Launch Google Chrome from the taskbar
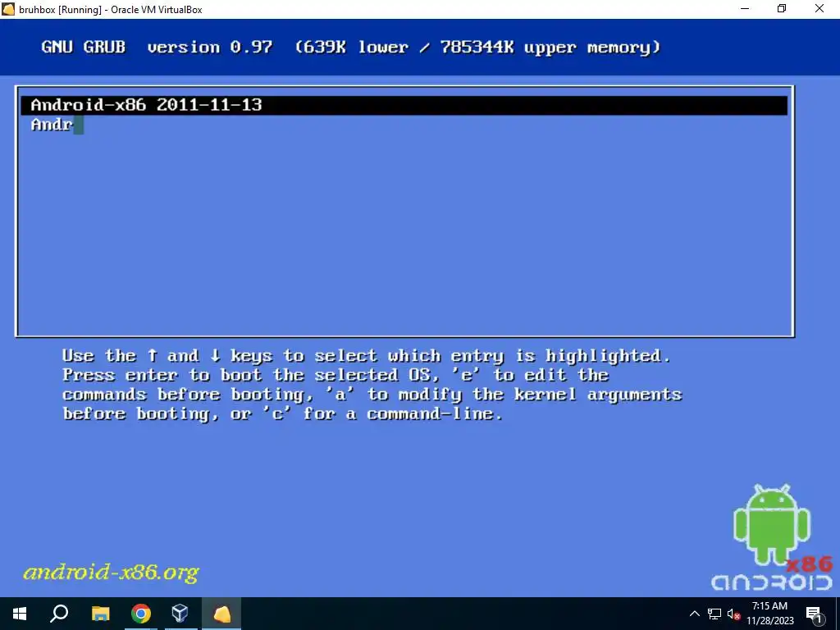 coord(141,614)
